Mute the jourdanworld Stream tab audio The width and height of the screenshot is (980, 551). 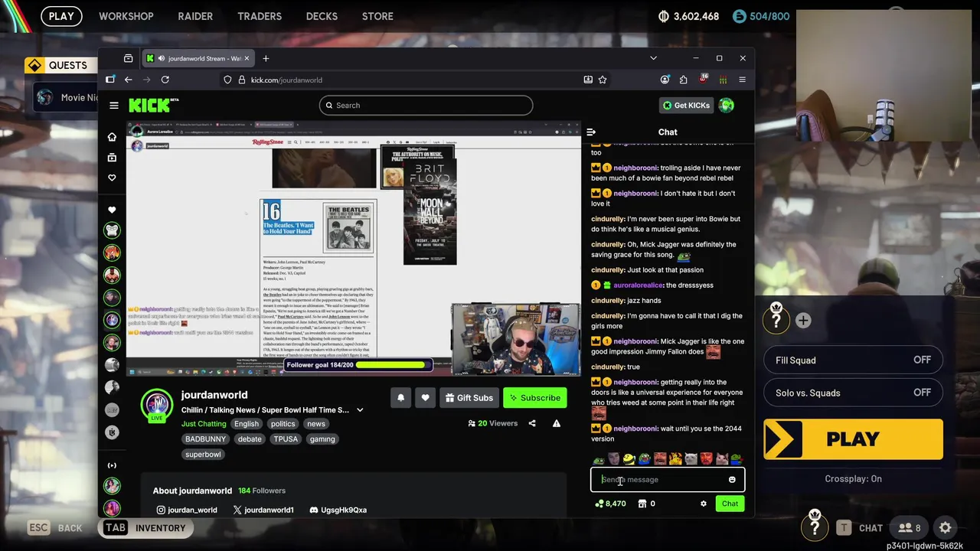161,58
